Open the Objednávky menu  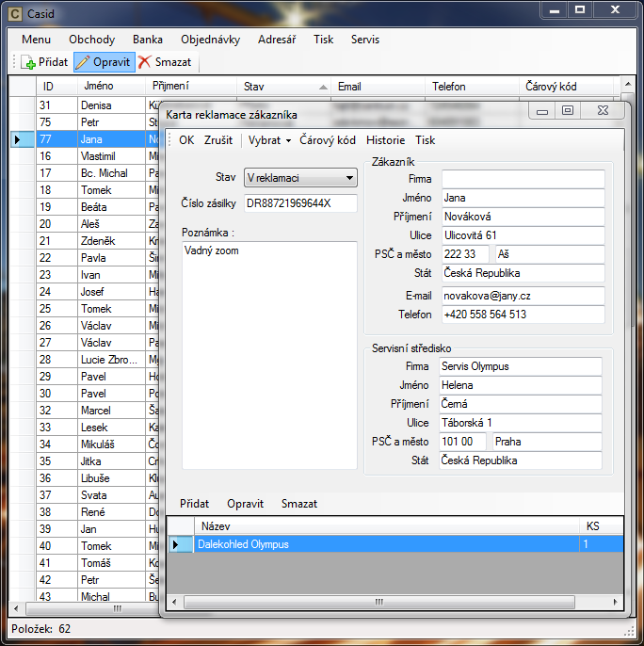coord(211,40)
